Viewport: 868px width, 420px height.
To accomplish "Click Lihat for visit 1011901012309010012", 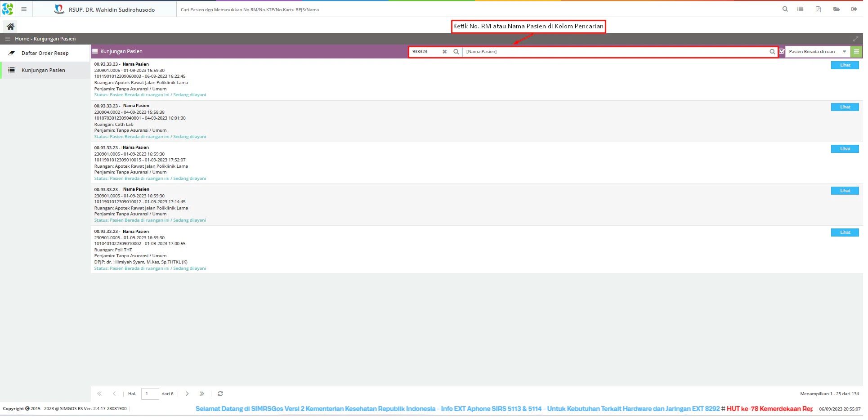I will coord(845,191).
